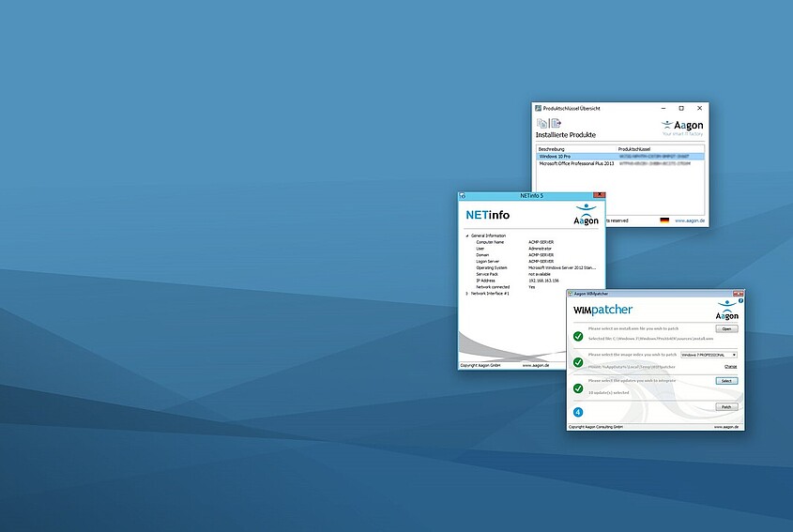Image resolution: width=793 pixels, height=532 pixels.
Task: Click the German flag icon
Action: (664, 220)
